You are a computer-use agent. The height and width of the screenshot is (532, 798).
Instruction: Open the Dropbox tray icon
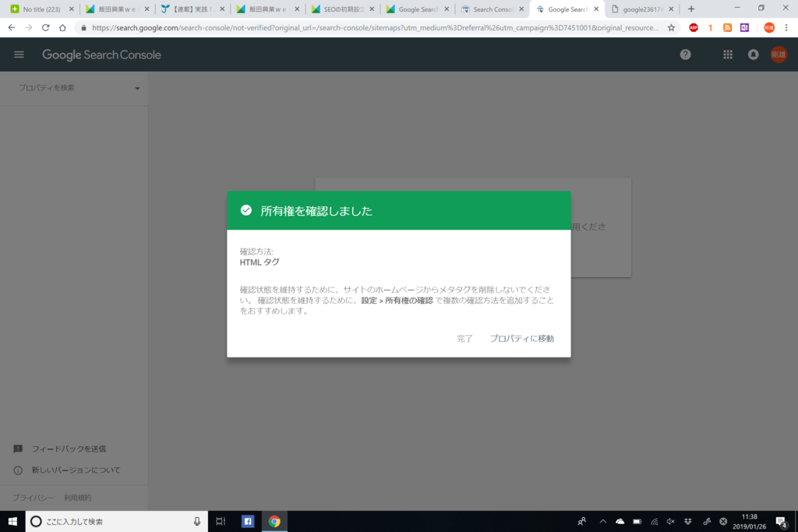[x=688, y=521]
